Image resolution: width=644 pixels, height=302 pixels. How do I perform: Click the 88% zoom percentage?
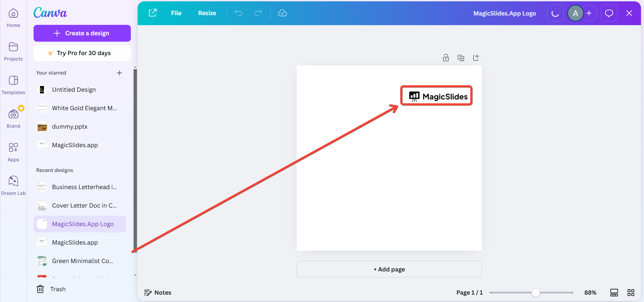pos(590,293)
